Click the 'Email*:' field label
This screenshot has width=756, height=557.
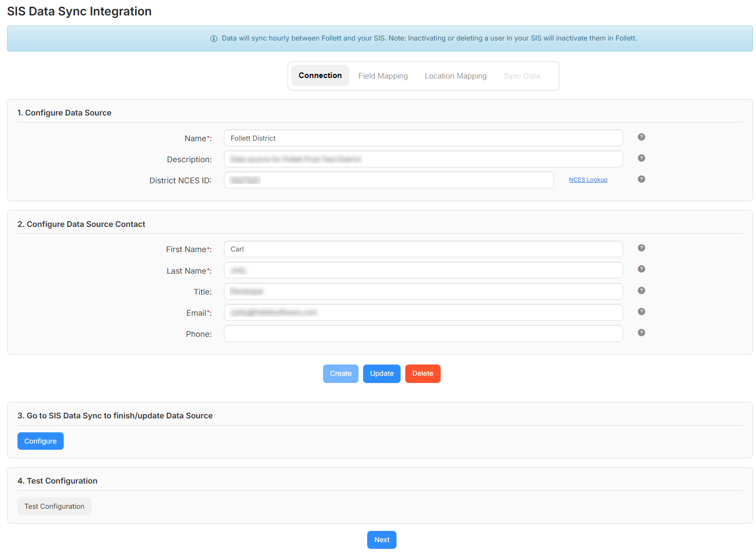pos(199,313)
